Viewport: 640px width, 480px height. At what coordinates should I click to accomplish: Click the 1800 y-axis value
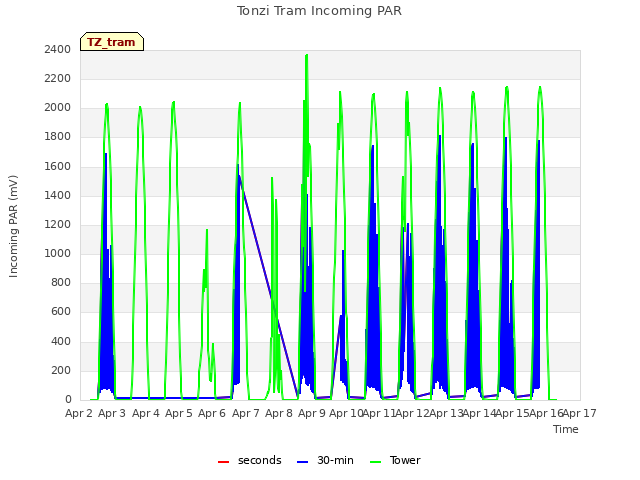[x=58, y=137]
